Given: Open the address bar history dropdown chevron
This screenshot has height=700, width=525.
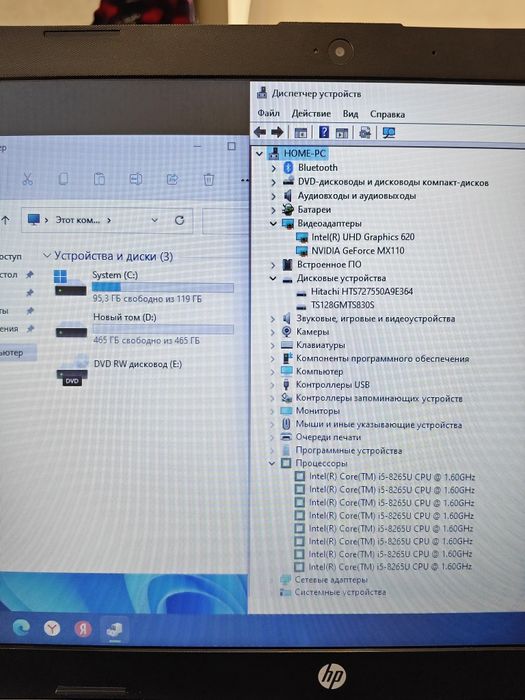Looking at the screenshot, I should [154, 220].
